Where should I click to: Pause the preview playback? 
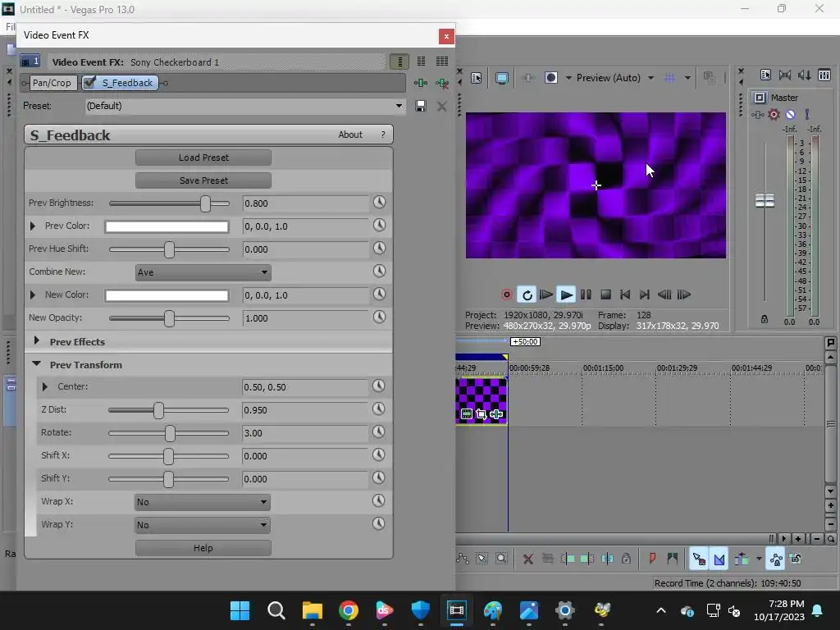point(586,294)
